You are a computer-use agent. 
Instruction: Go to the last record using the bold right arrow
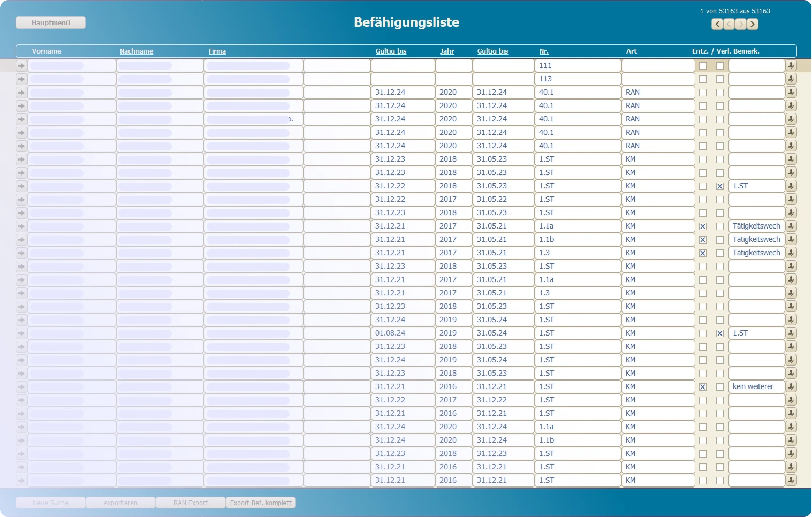click(x=753, y=24)
